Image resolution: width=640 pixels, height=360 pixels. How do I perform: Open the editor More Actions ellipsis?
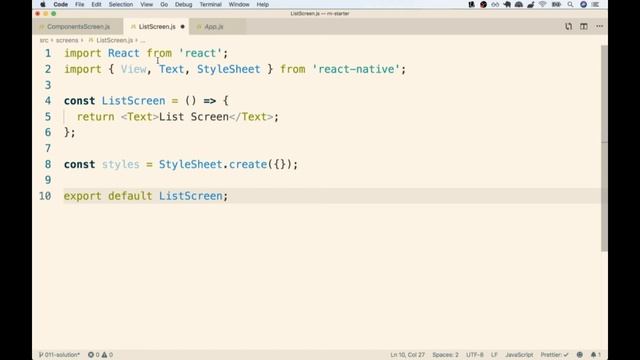click(x=599, y=27)
